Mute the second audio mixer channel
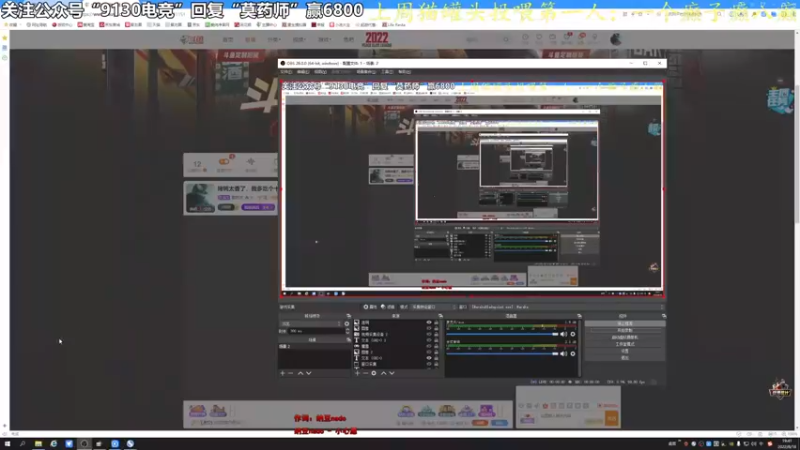The image size is (800, 450). tap(564, 354)
